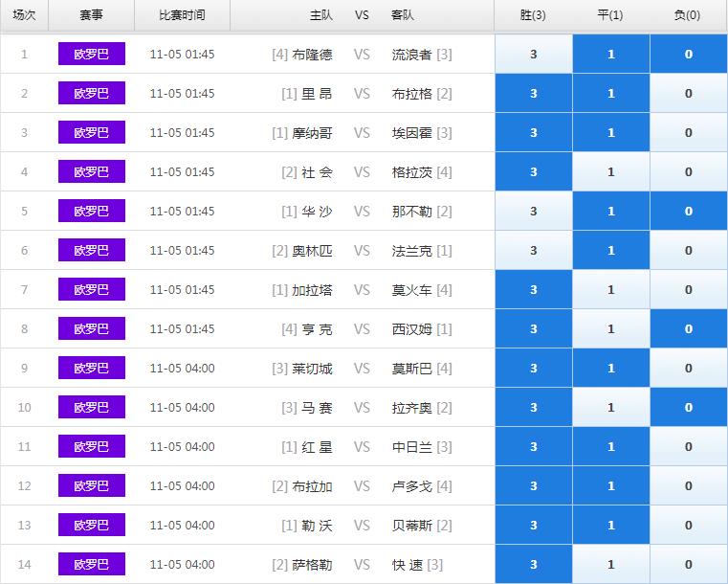Toggle draw (1) for match 3 摩纳哥
Screen dimensions: 728x584
[611, 132]
